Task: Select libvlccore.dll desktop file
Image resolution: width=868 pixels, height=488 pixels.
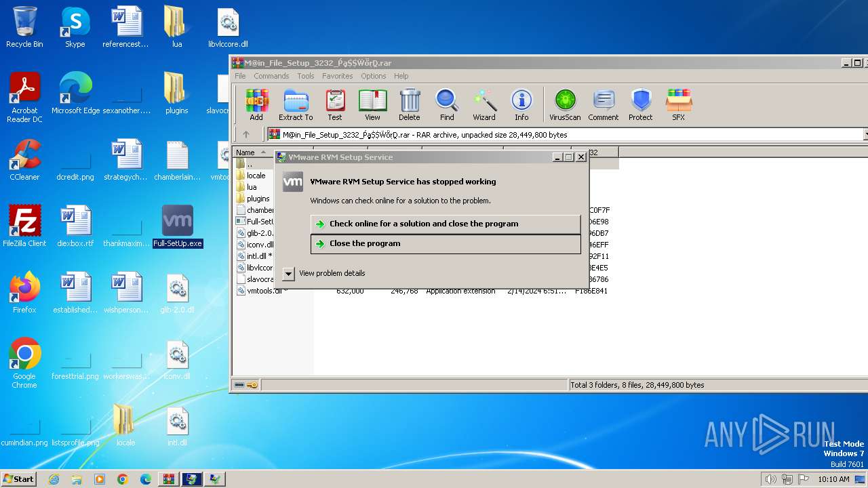Action: (228, 27)
